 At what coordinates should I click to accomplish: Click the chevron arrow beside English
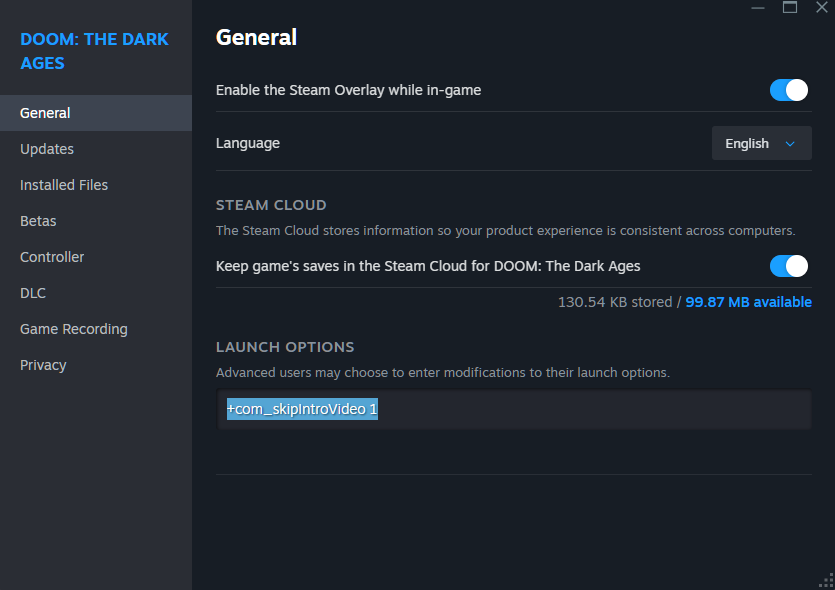click(790, 144)
